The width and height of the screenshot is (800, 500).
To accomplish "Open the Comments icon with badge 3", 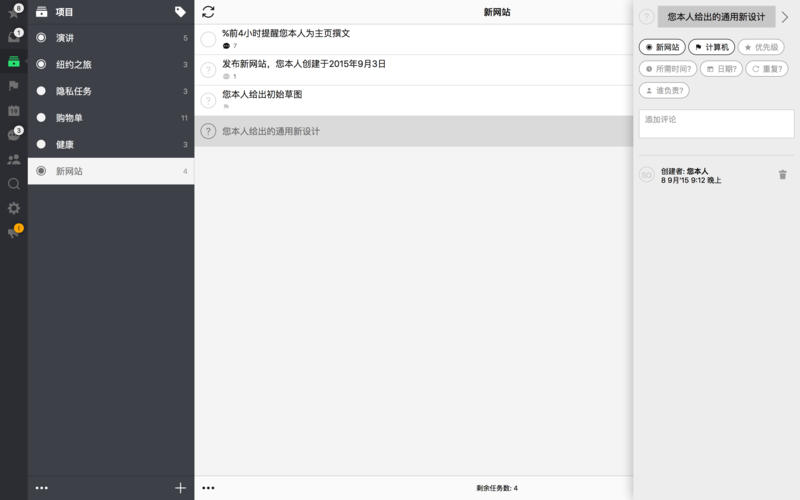I will (14, 135).
